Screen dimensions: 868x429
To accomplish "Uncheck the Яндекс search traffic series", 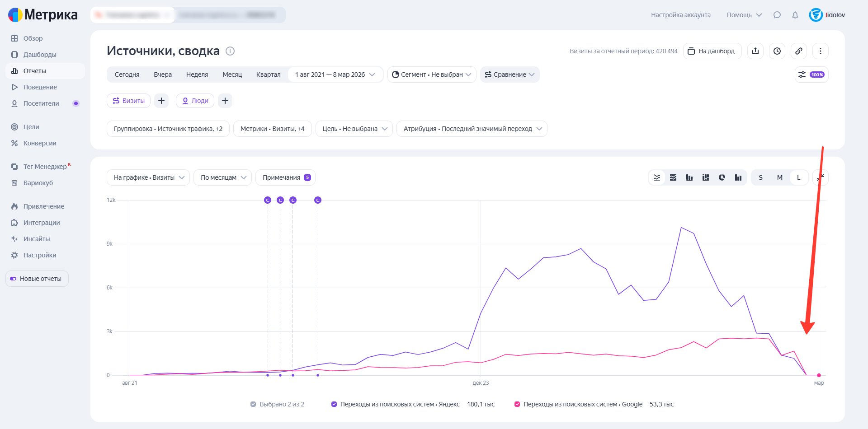I will coord(334,404).
